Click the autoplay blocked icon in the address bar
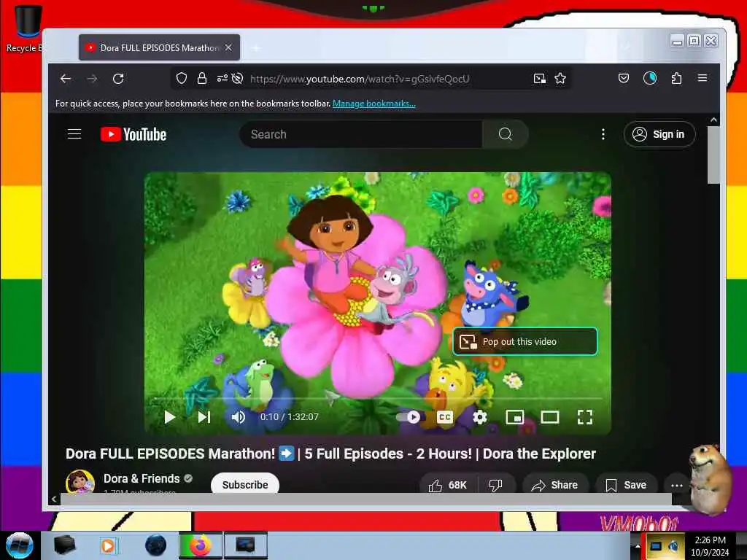The image size is (747, 560). (237, 78)
